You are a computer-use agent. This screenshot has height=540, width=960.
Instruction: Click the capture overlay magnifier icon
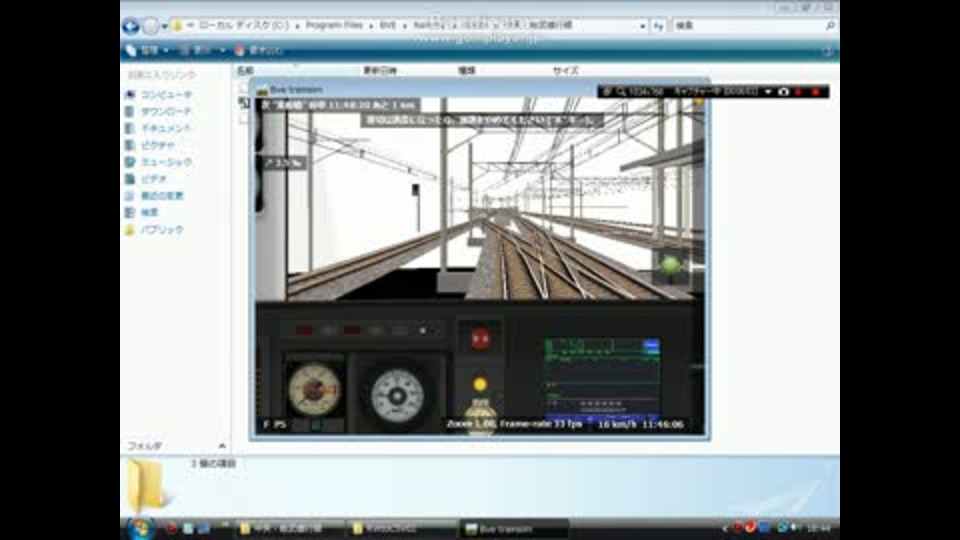[x=621, y=92]
